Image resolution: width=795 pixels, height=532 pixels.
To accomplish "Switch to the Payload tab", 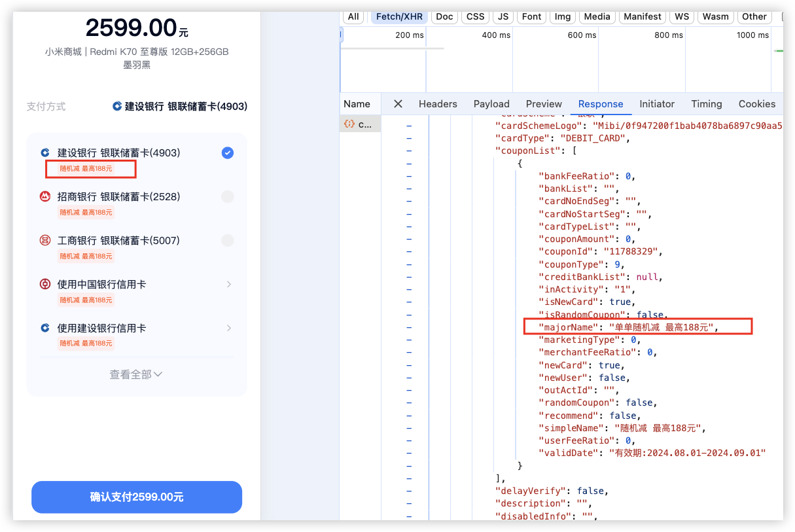I will click(491, 104).
